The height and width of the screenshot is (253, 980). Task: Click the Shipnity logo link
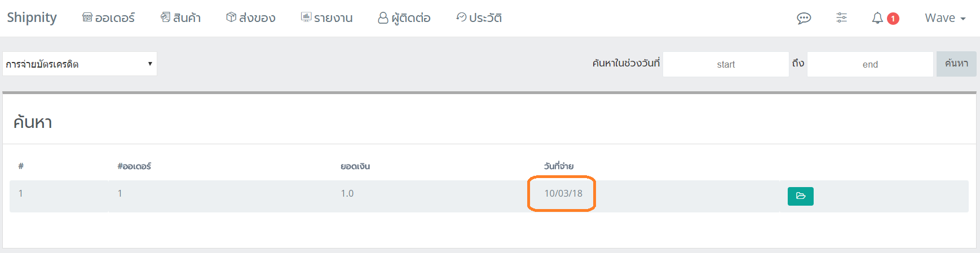point(32,18)
